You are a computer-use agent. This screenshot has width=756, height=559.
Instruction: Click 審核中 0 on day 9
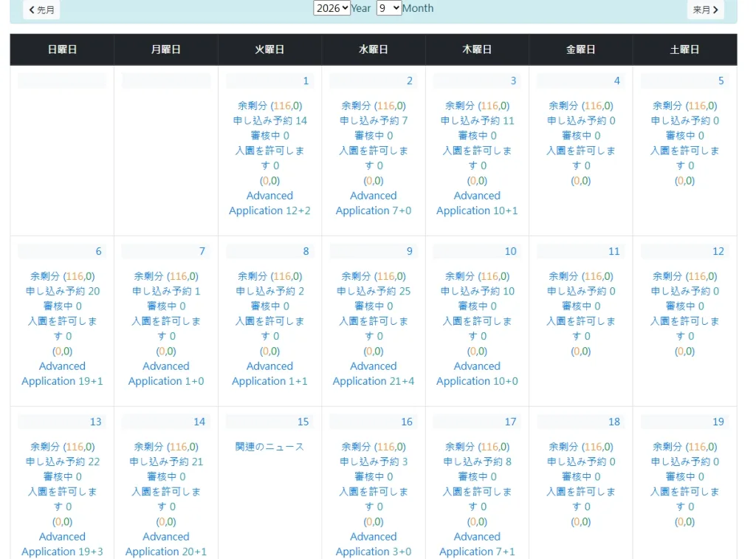tap(373, 306)
